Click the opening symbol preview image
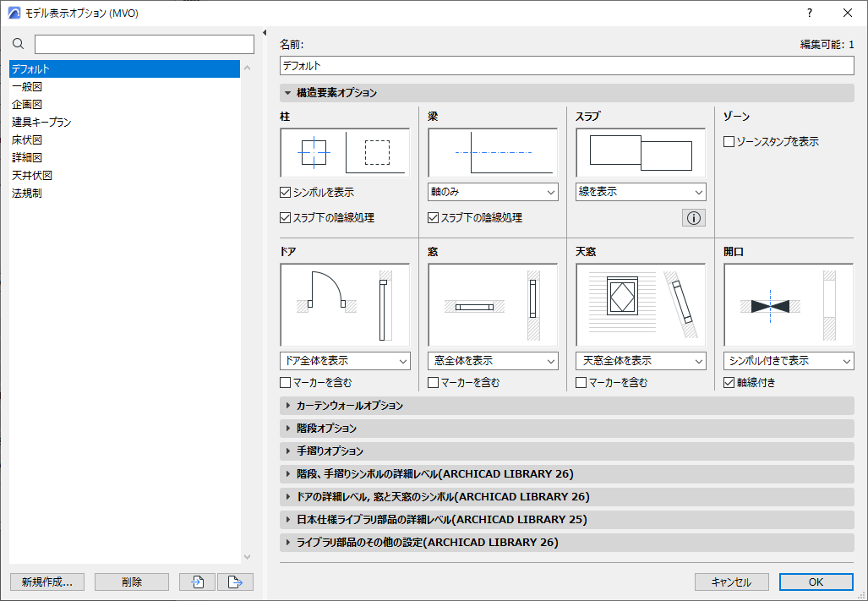This screenshot has height=601, width=868. pos(788,304)
